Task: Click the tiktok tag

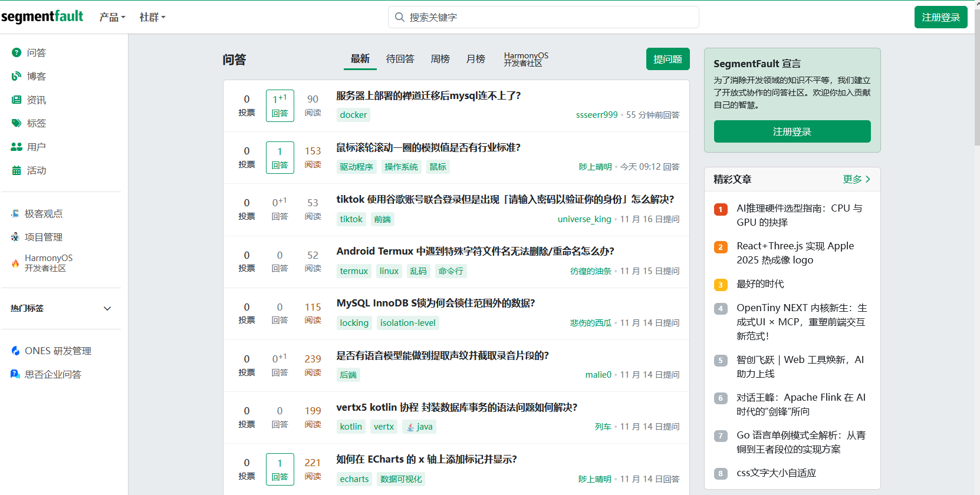Action: tap(351, 219)
